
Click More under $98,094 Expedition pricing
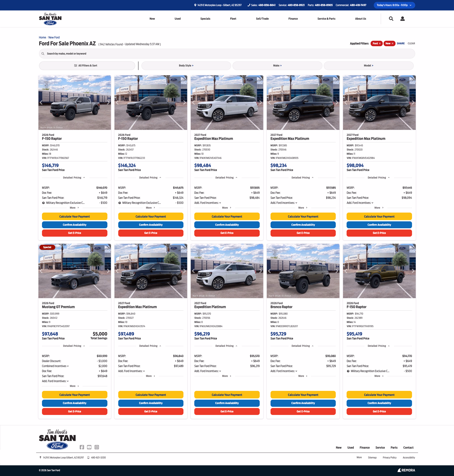pos(379,208)
